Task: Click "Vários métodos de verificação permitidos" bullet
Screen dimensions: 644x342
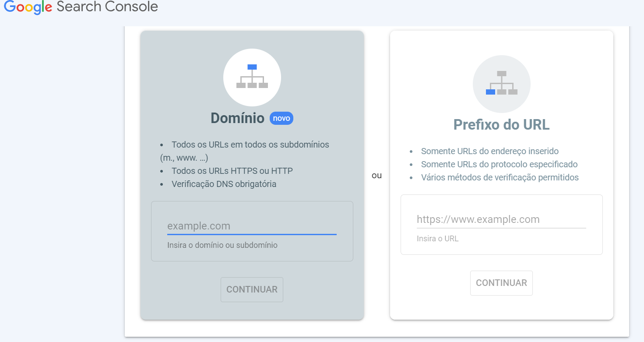Action: tap(500, 177)
